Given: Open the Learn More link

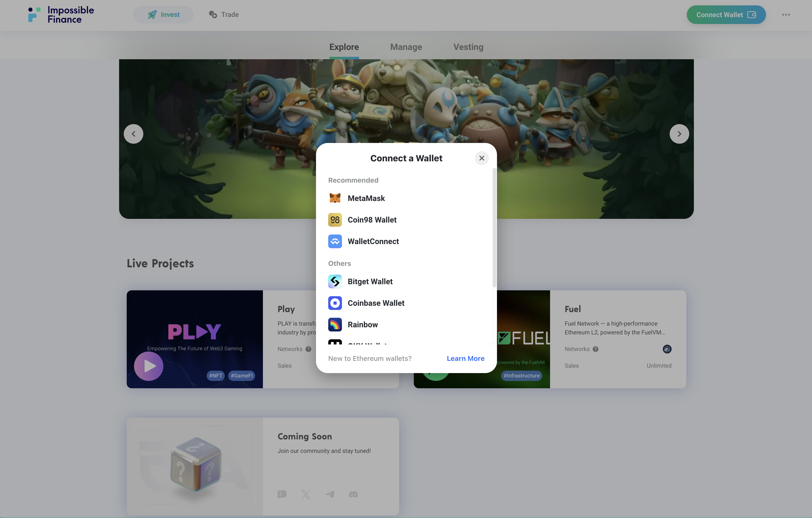Looking at the screenshot, I should coord(465,358).
